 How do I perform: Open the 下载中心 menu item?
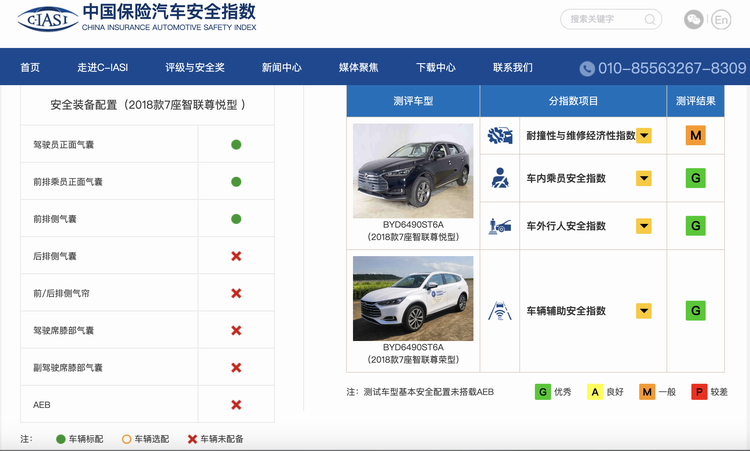[x=436, y=67]
